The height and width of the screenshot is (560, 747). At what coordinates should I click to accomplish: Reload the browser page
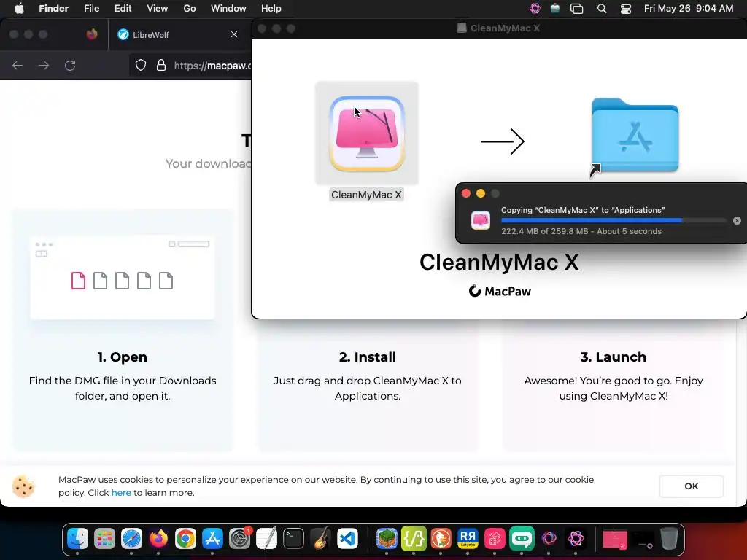click(x=70, y=65)
